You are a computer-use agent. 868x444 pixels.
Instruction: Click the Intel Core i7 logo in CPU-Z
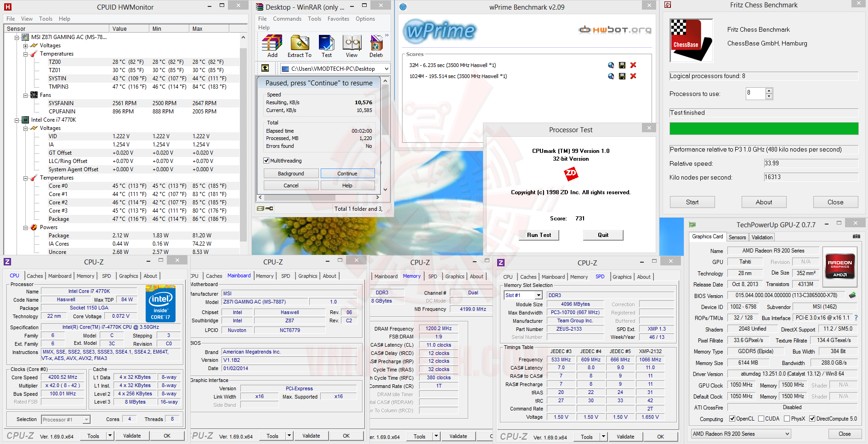click(x=160, y=303)
